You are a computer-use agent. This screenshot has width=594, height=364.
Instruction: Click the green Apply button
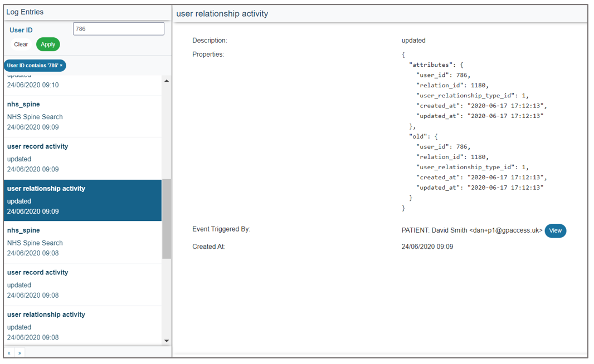[x=48, y=45]
